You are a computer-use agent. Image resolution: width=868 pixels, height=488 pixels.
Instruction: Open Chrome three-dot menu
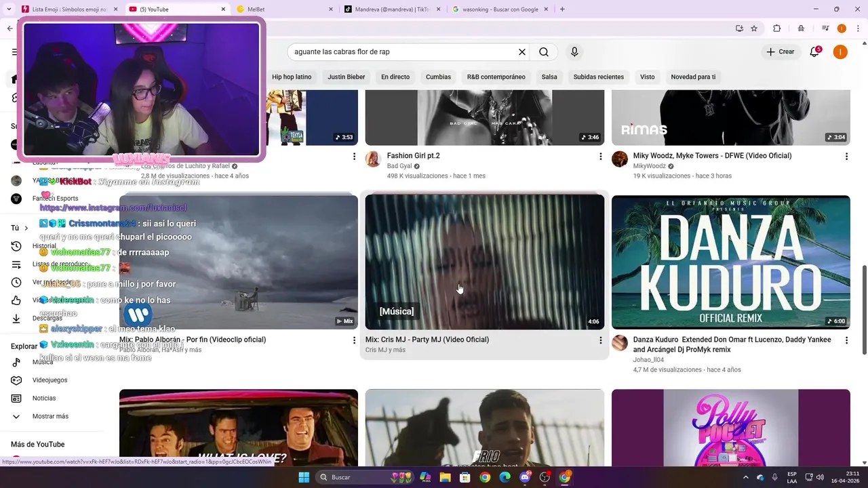click(x=858, y=28)
